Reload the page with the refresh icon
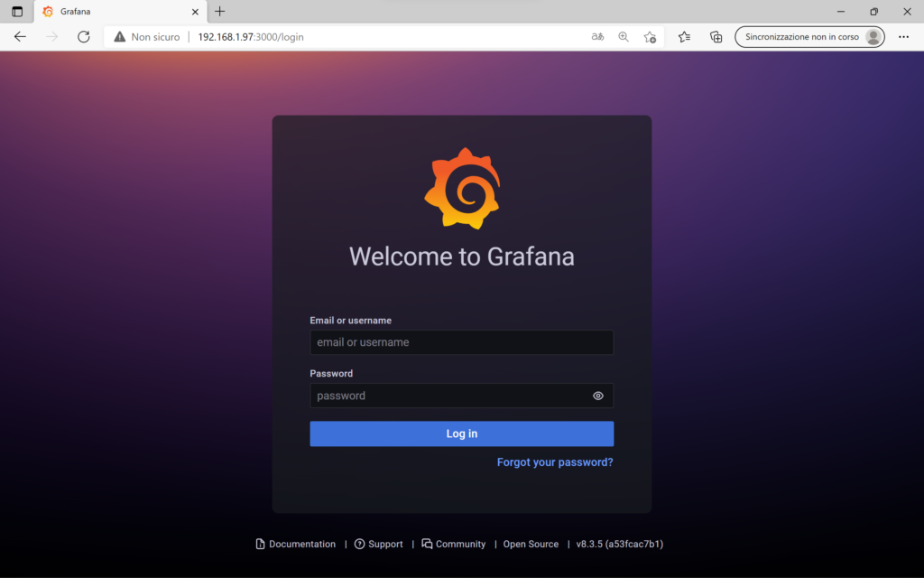Screen dimensions: 924x578 tap(84, 37)
